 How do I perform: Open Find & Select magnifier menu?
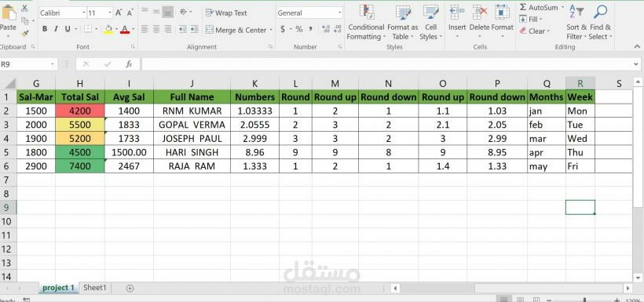[600, 22]
